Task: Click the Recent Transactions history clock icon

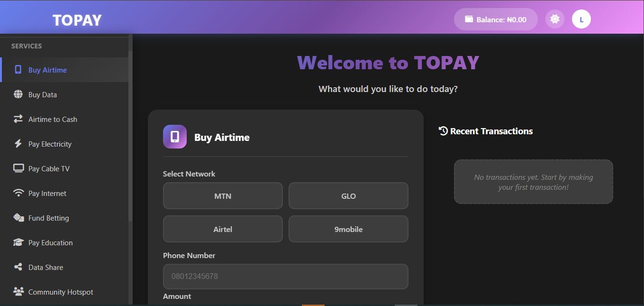Action: coord(444,131)
